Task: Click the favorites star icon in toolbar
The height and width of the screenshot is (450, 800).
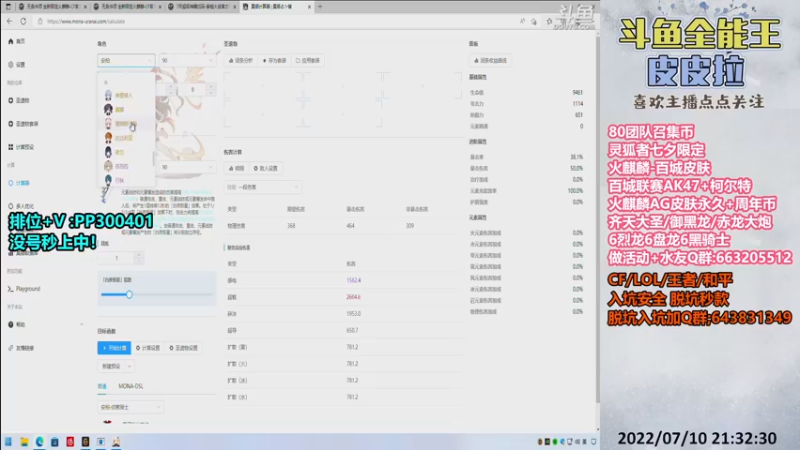Action: (x=549, y=21)
